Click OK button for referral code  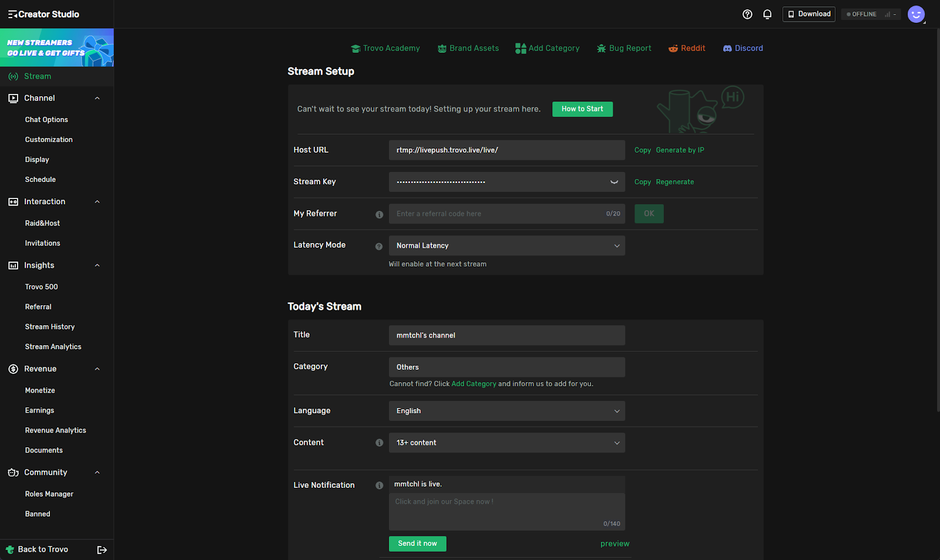[x=649, y=214]
